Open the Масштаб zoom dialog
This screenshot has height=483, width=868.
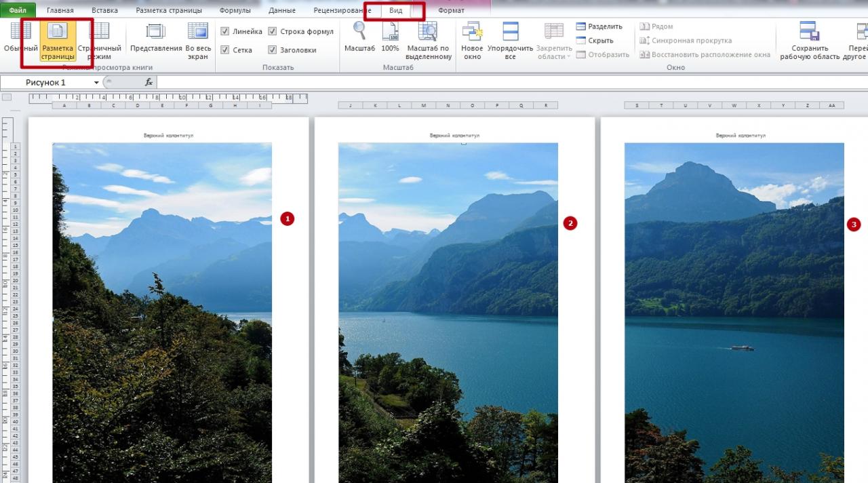[359, 32]
